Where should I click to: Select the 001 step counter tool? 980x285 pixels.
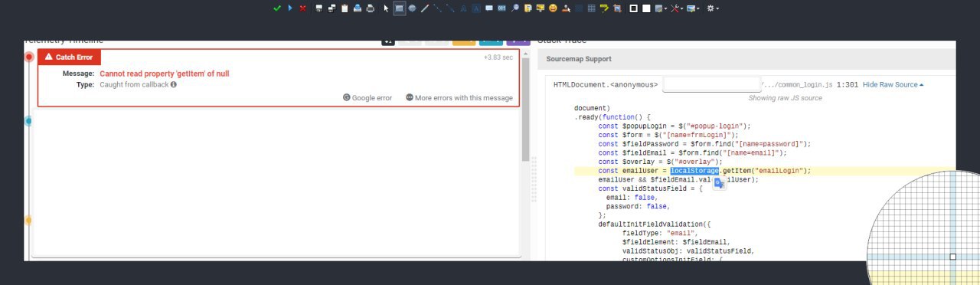click(x=501, y=8)
